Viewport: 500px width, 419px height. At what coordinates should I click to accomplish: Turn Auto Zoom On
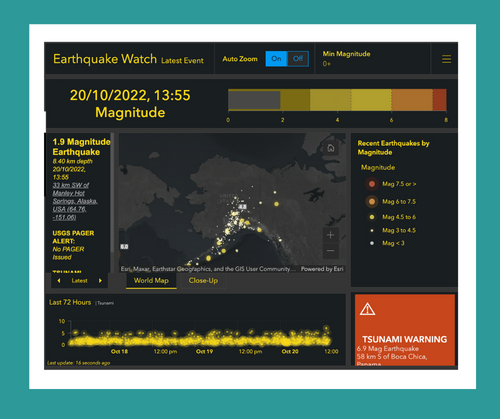point(276,59)
